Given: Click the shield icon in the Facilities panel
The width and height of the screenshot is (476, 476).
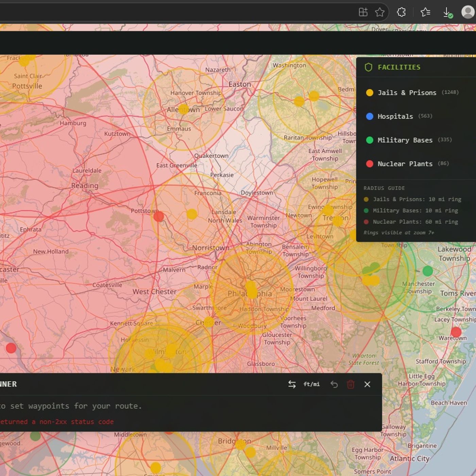Looking at the screenshot, I should 368,67.
